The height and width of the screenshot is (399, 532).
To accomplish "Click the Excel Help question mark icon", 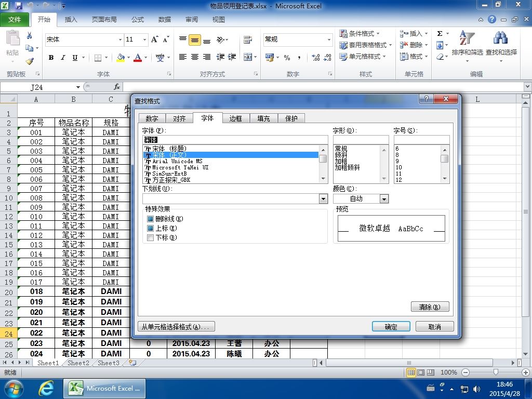I will pyautogui.click(x=492, y=19).
